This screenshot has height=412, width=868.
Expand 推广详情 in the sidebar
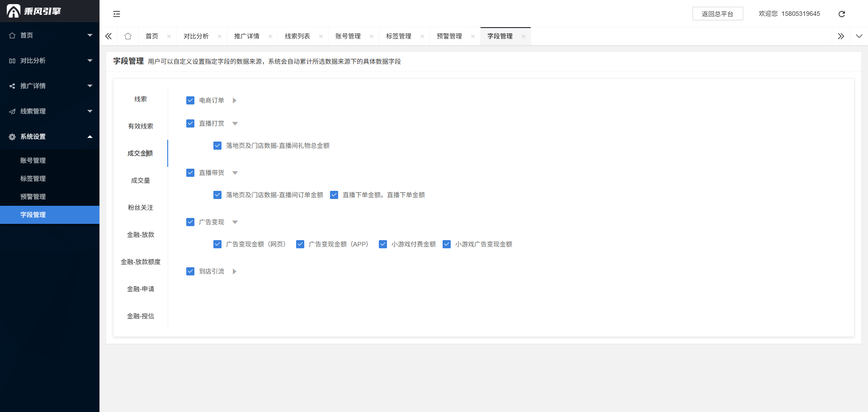pyautogui.click(x=50, y=86)
